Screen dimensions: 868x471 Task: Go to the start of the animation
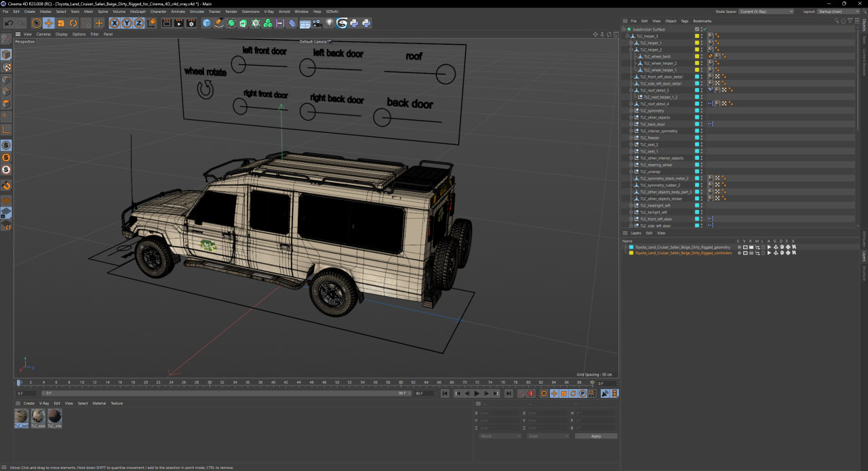click(445, 393)
